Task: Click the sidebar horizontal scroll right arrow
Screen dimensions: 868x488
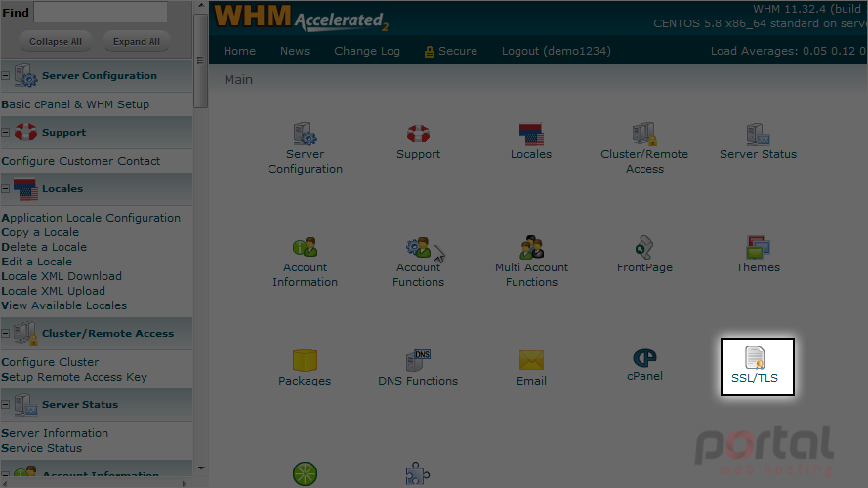Action: (185, 483)
